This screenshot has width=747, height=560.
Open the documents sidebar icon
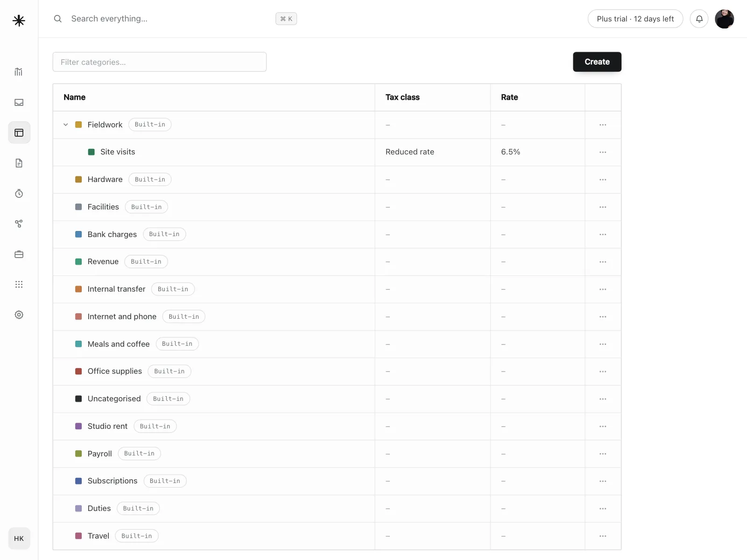(x=19, y=163)
